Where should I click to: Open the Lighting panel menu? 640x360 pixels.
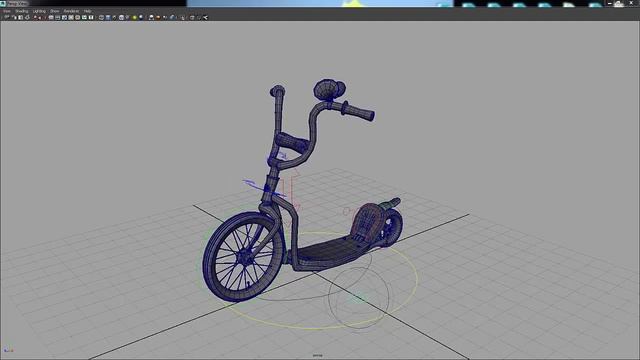(39, 11)
